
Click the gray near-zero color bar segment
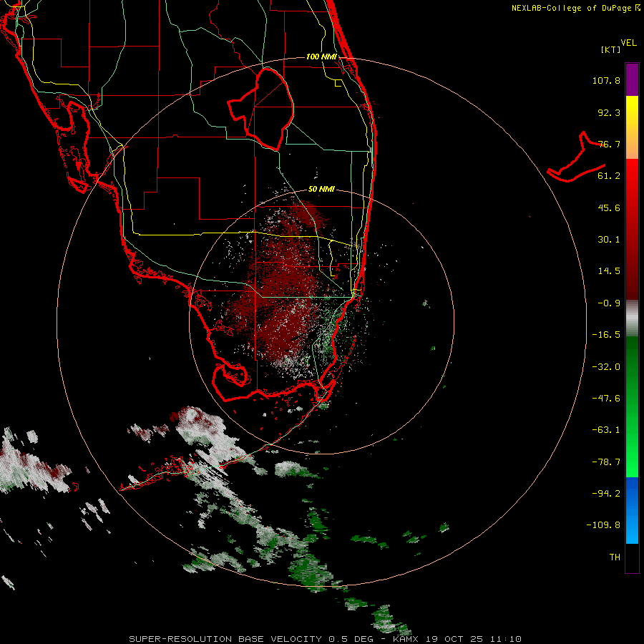click(x=632, y=318)
